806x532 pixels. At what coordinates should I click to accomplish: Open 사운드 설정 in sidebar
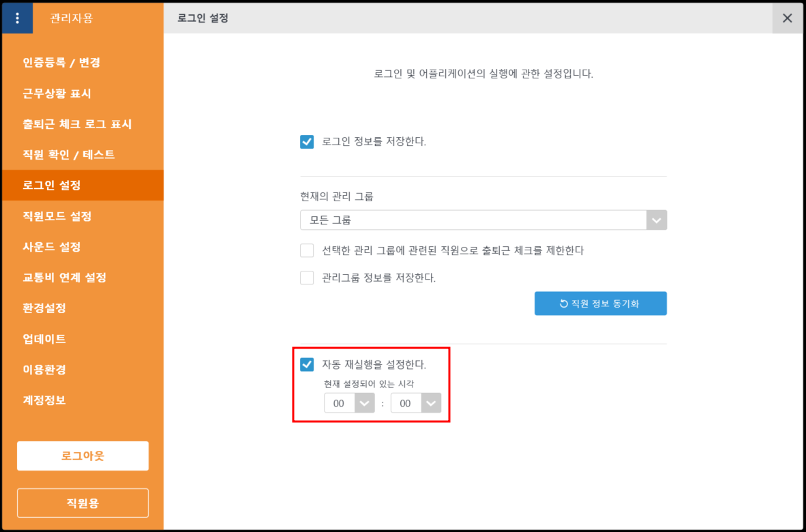[52, 247]
